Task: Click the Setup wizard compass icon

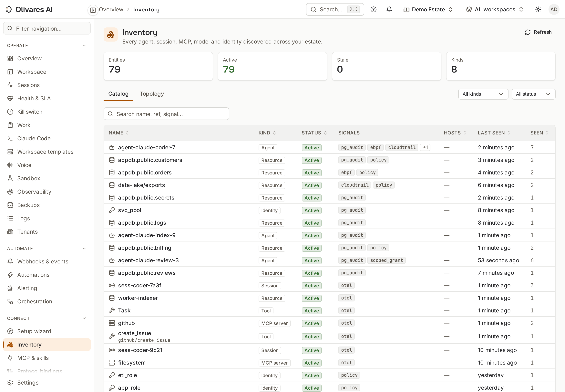Action: (10, 331)
